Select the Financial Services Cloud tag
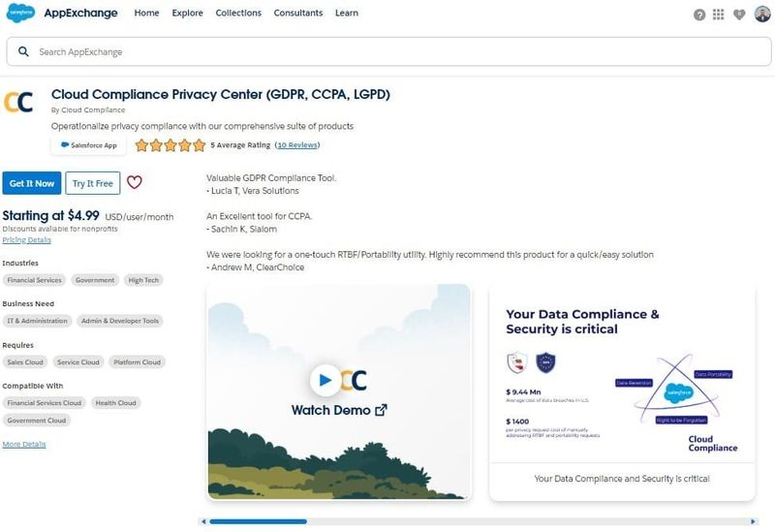 44,403
